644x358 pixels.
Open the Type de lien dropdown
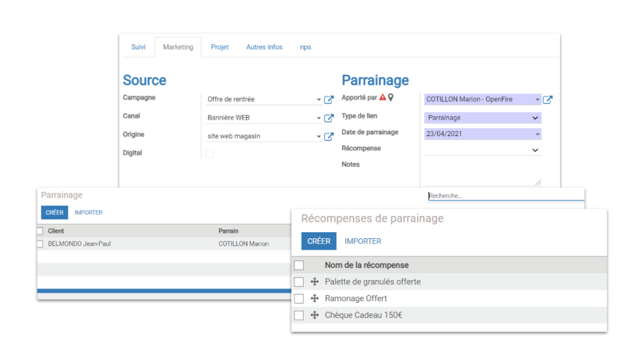(x=483, y=118)
